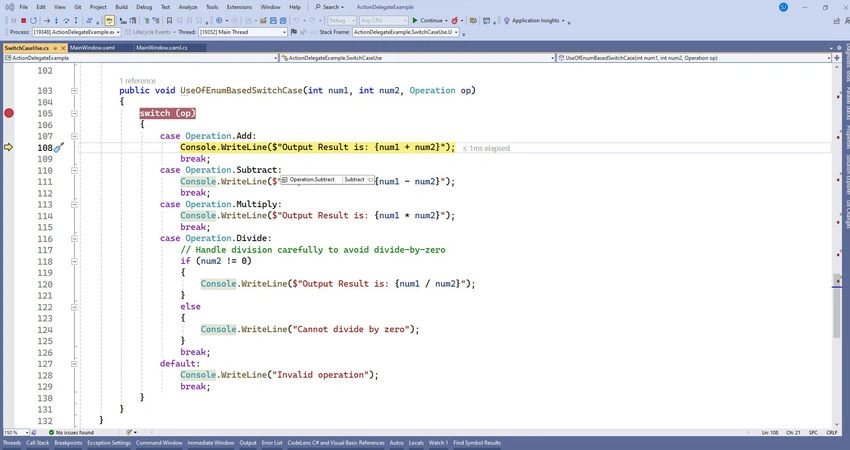
Task: Click the Step Over icon
Action: click(x=66, y=21)
